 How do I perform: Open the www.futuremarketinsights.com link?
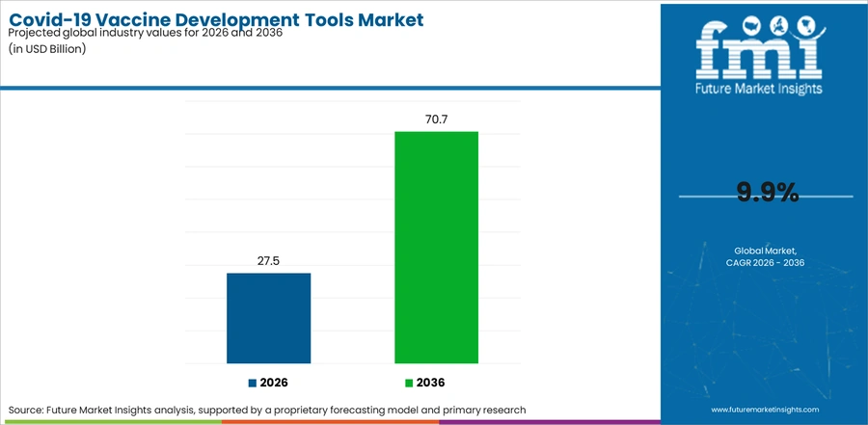[x=765, y=410]
